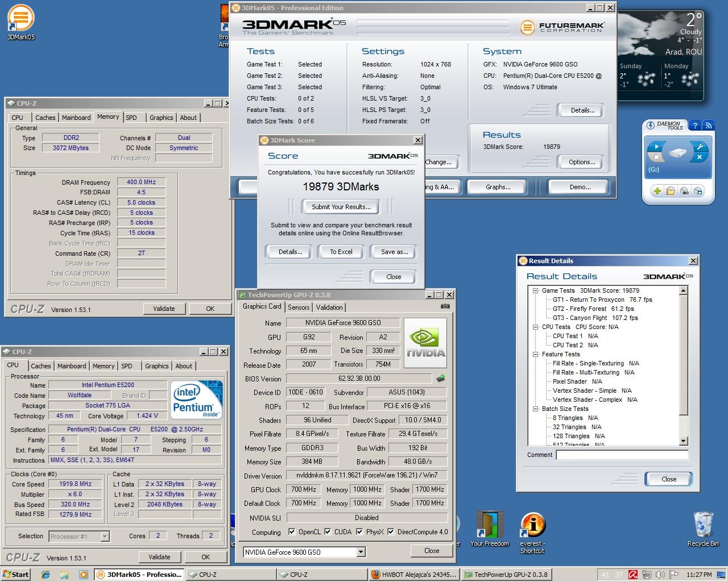Image resolution: width=728 pixels, height=582 pixels.
Task: Collapse the Game Tests tree node
Action: click(x=535, y=290)
